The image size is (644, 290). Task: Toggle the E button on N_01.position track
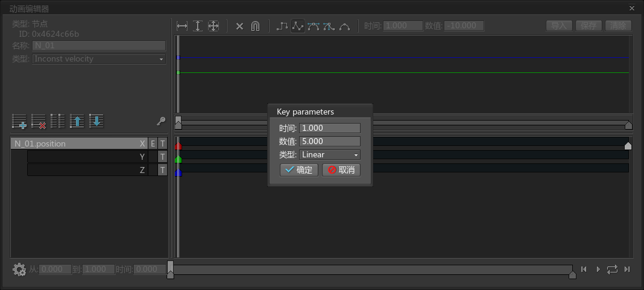pyautogui.click(x=153, y=143)
